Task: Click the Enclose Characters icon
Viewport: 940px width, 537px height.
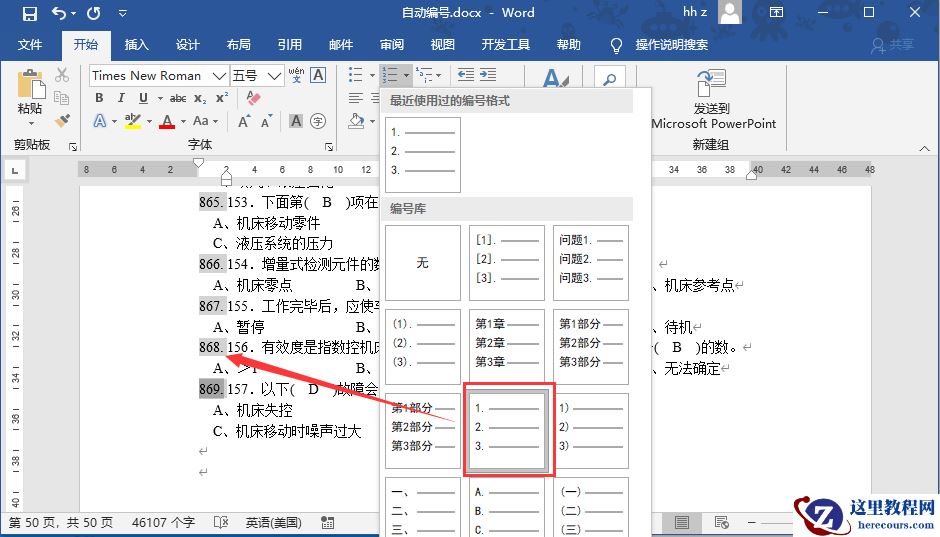Action: [318, 121]
